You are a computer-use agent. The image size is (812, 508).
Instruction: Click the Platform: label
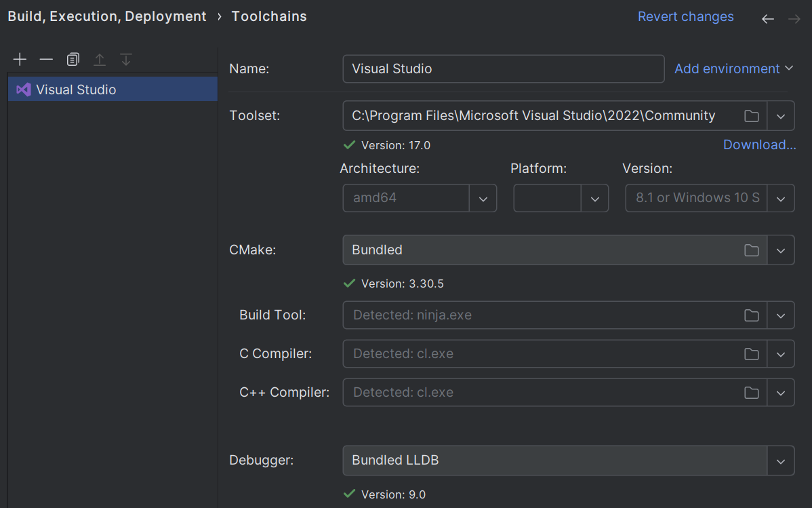(539, 168)
